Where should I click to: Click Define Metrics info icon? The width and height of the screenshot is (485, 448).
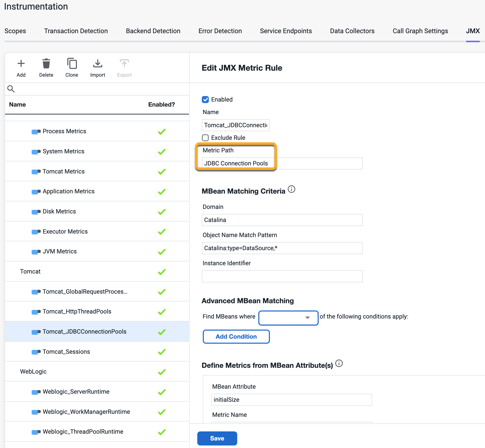[339, 363]
